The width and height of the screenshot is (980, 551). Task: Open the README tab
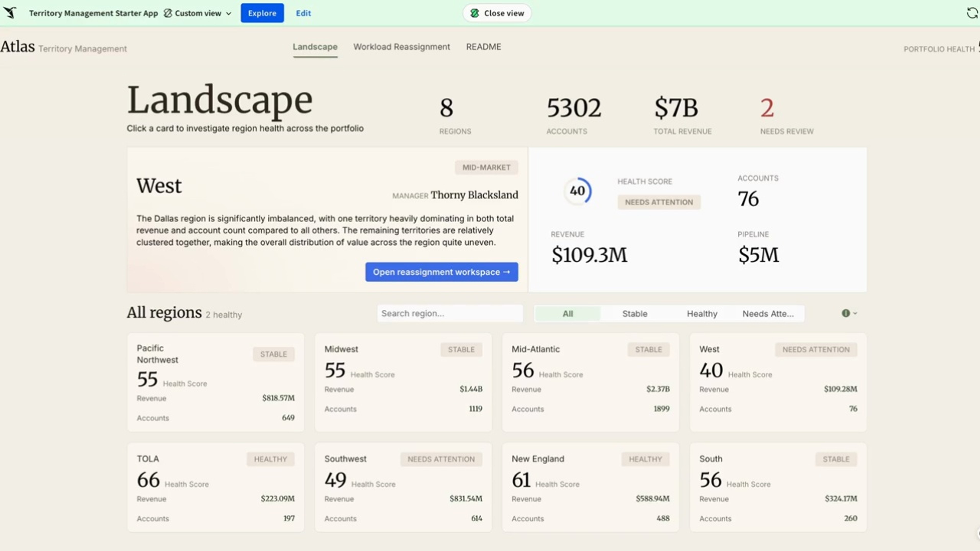click(484, 47)
